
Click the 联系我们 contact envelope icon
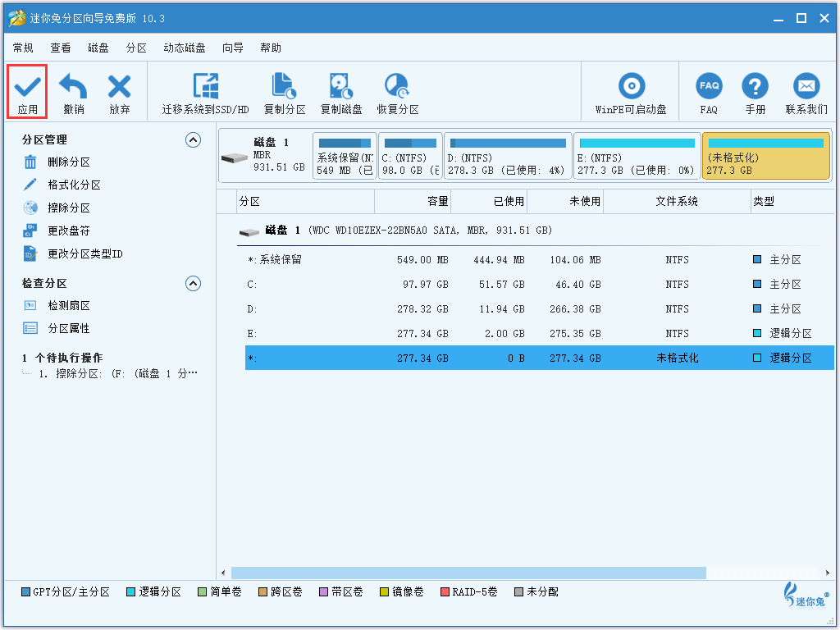(x=806, y=85)
